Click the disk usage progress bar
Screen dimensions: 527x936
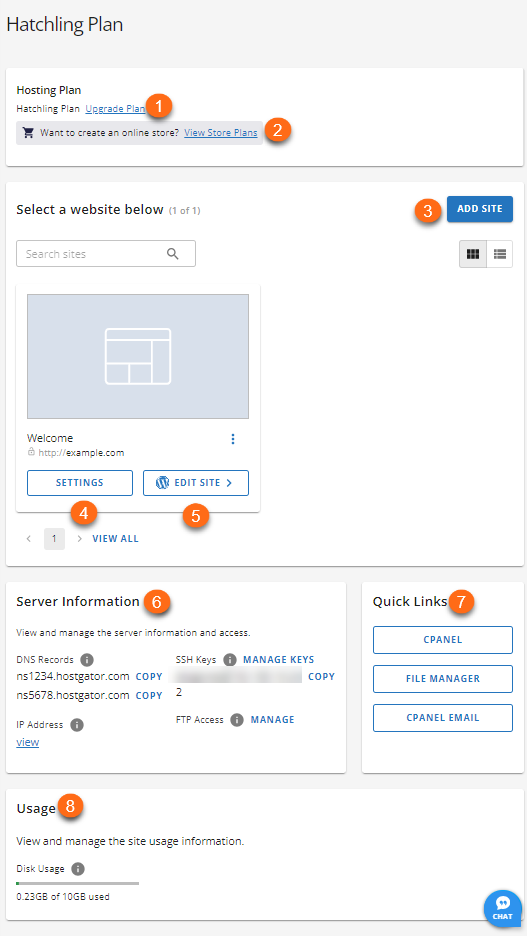point(78,883)
